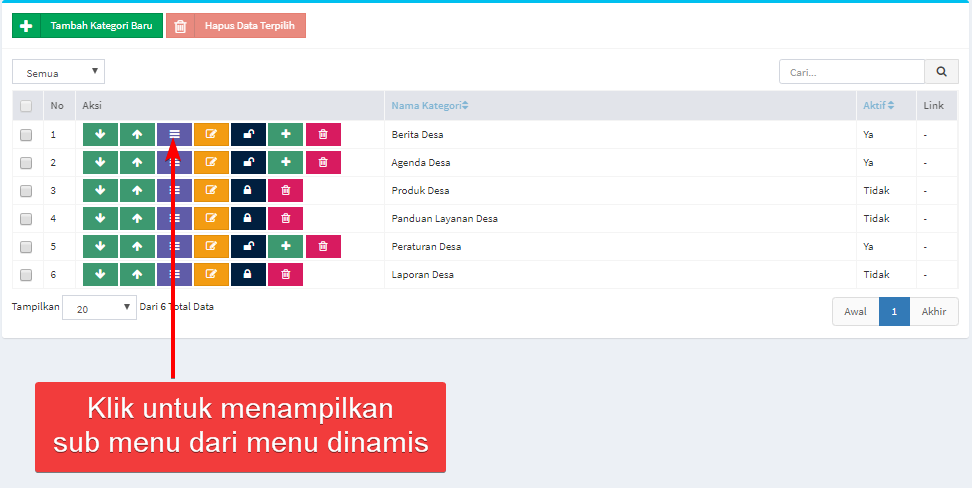Click Hapus Data Terpilih button

pyautogui.click(x=236, y=26)
